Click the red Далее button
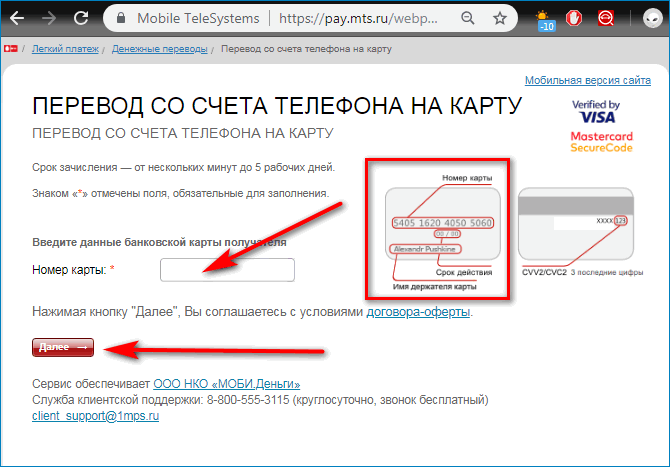Screen dimensions: 670x467 (x=63, y=347)
